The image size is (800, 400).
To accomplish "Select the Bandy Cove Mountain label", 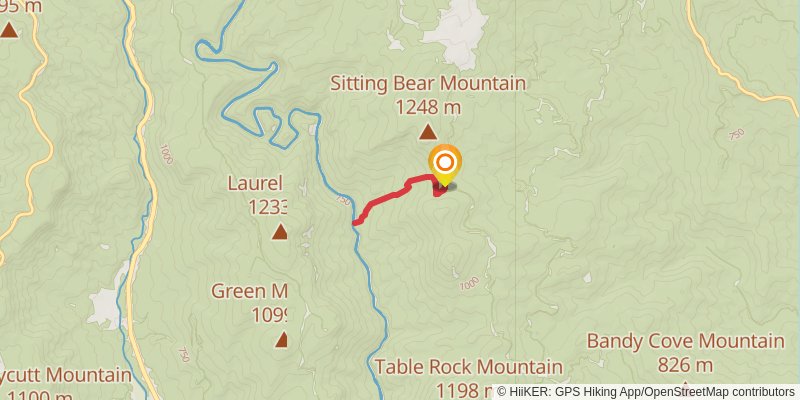I will (x=685, y=340).
